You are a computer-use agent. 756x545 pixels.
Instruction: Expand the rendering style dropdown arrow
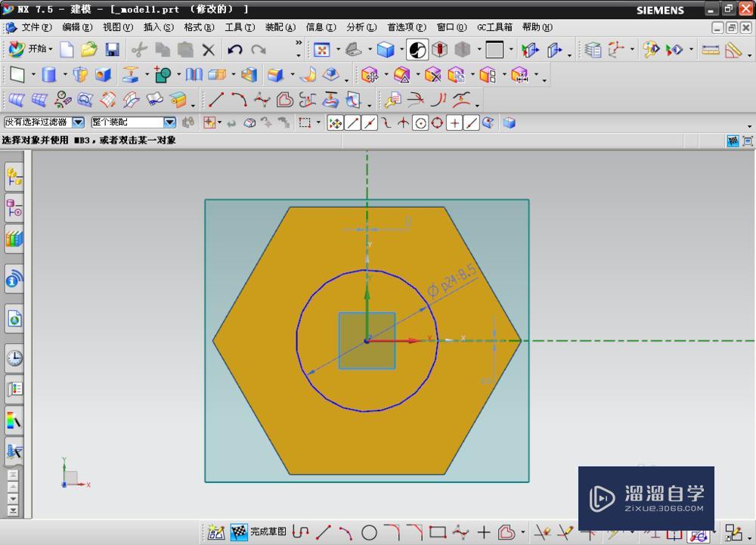coord(401,49)
